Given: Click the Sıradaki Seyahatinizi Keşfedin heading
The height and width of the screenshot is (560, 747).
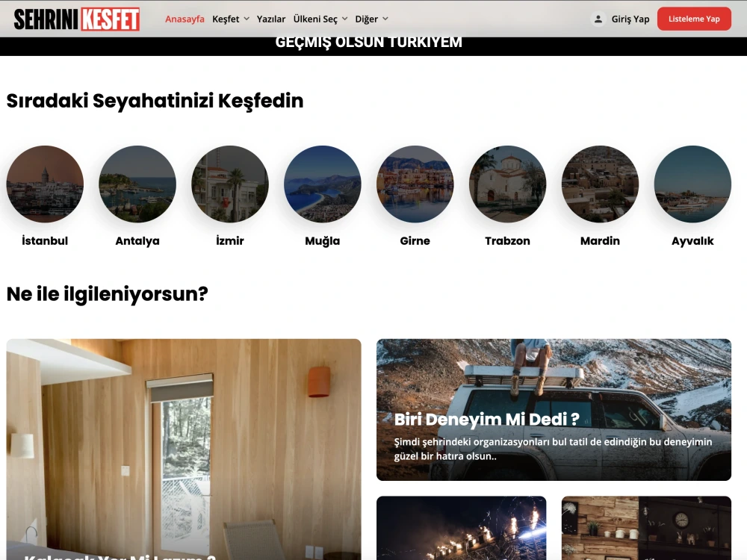Looking at the screenshot, I should coord(155,101).
